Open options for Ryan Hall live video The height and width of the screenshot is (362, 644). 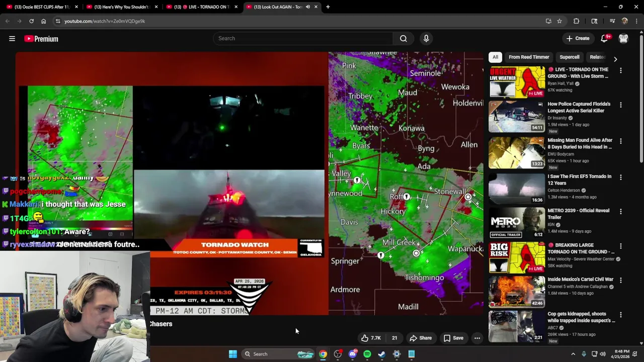click(x=620, y=71)
